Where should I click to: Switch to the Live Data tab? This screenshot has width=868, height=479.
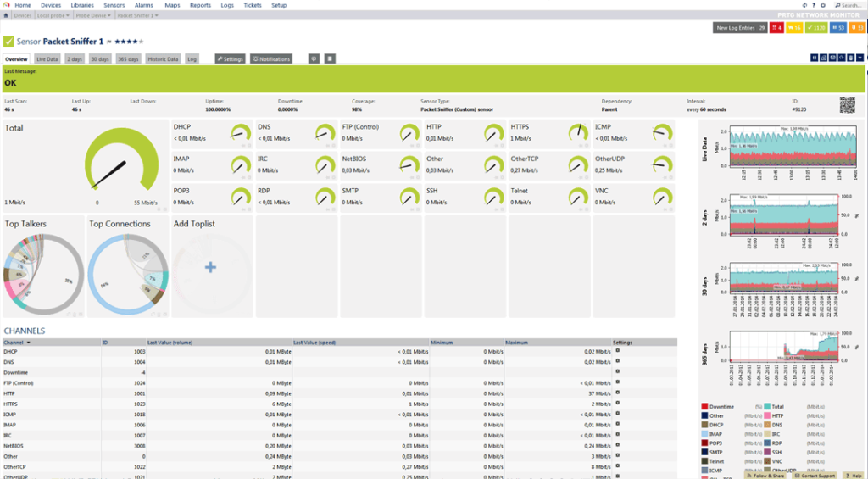[x=47, y=58]
